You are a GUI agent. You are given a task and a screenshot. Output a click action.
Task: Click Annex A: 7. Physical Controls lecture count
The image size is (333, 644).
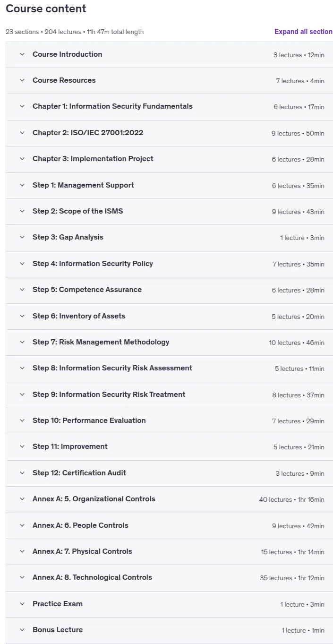point(276,552)
